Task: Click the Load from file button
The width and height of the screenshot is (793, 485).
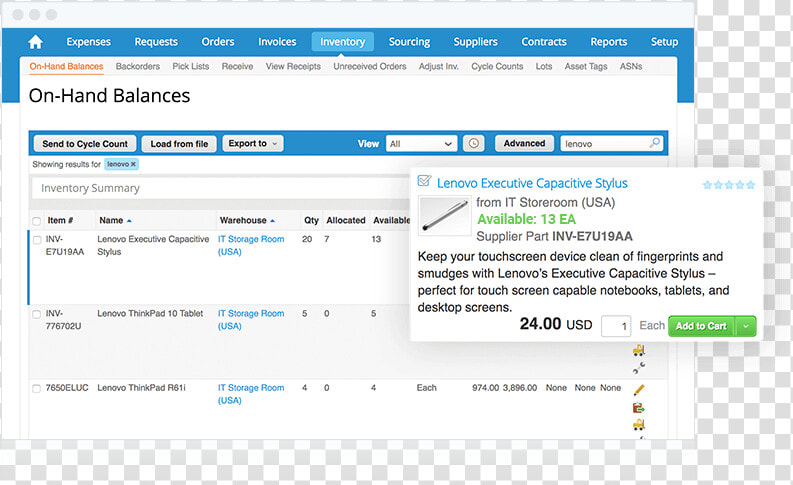Action: tap(179, 144)
